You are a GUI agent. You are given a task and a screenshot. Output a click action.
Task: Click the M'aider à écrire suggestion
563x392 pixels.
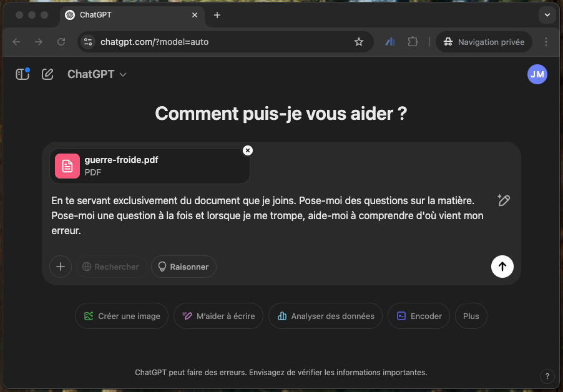[218, 316]
